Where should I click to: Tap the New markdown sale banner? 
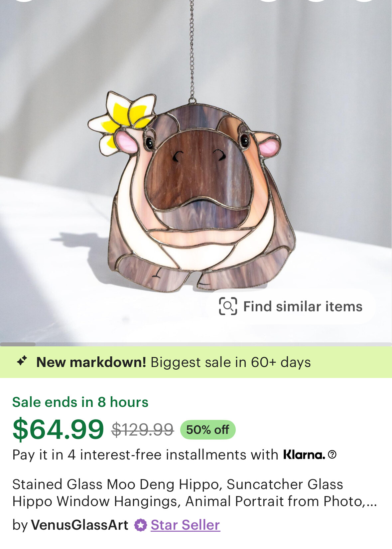tap(196, 362)
